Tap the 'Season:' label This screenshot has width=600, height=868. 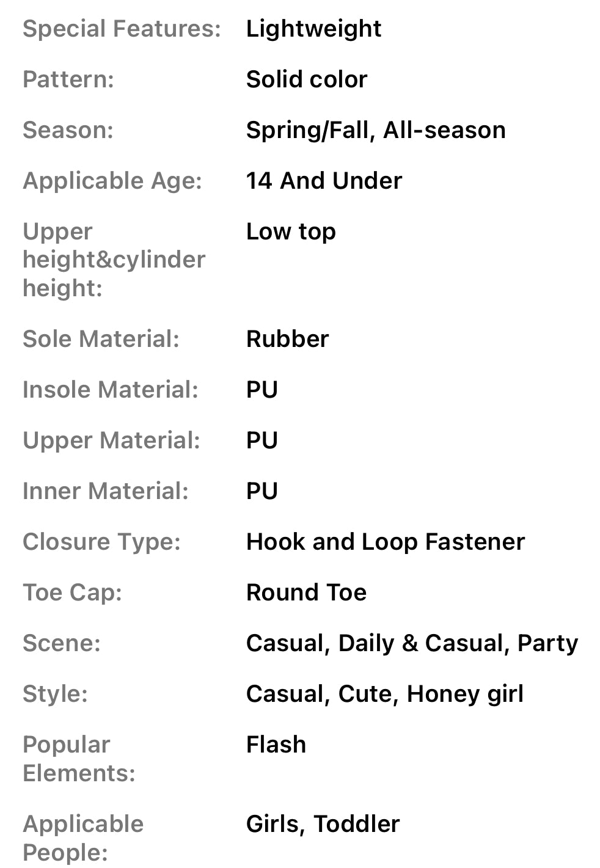pos(68,130)
